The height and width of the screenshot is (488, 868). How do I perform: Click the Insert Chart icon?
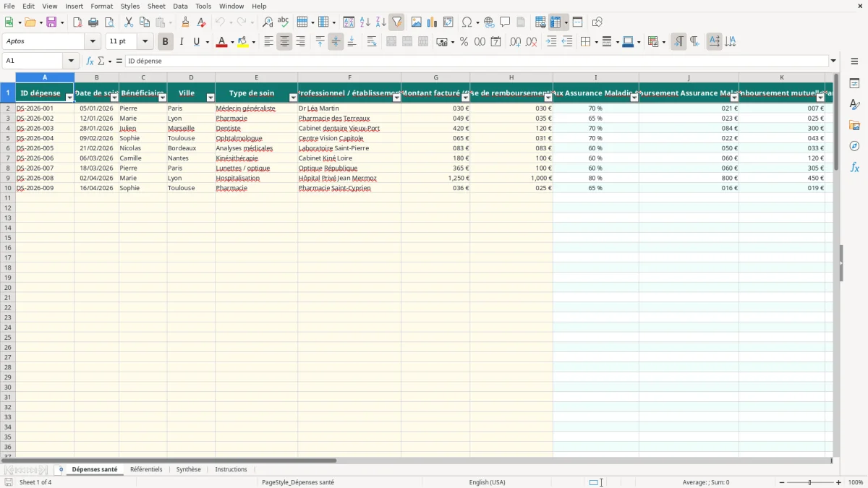433,22
